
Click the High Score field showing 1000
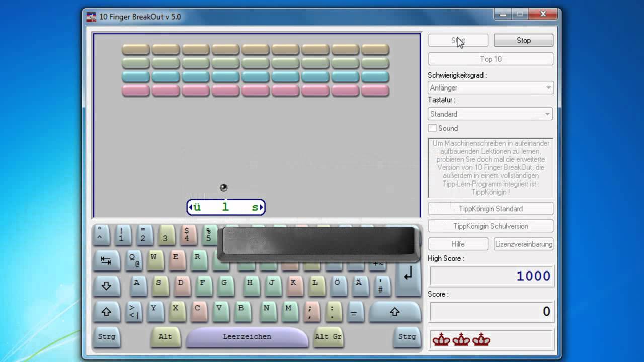coord(491,276)
